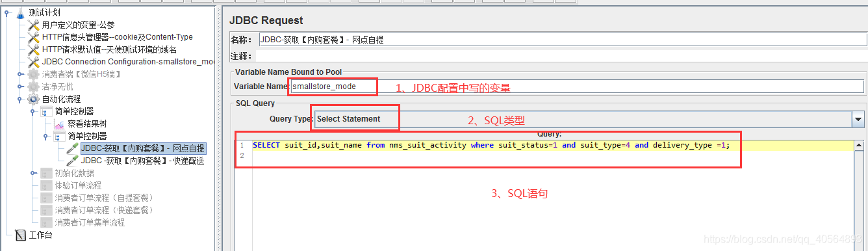
Task: Click the 用户定义的变量-公参 config icon
Action: point(34,25)
